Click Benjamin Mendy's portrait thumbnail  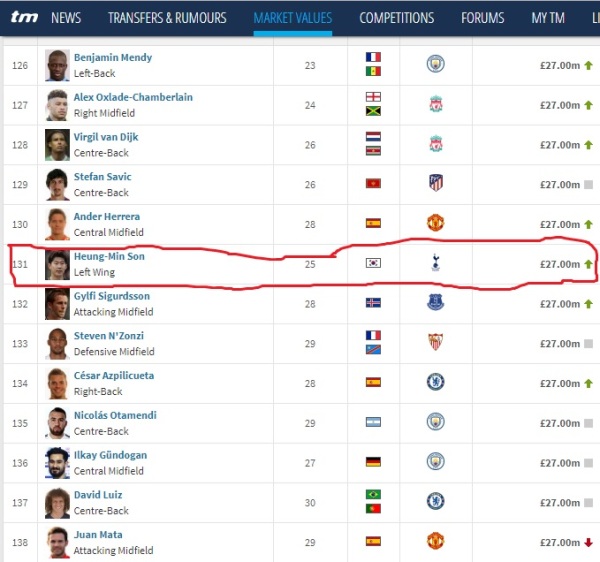pyautogui.click(x=57, y=65)
